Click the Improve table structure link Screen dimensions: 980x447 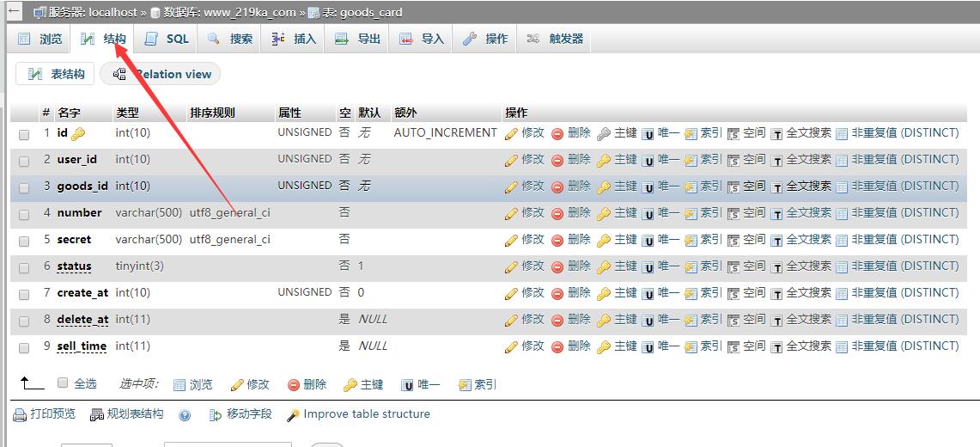click(x=358, y=413)
